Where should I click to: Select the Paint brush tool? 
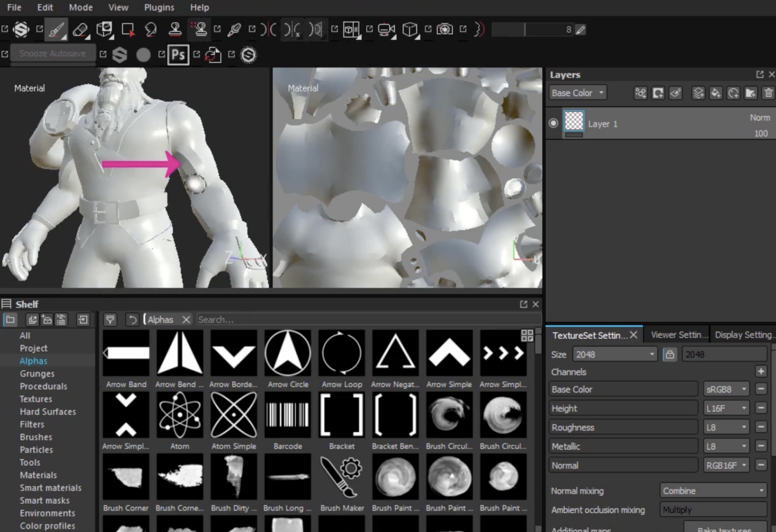56,29
